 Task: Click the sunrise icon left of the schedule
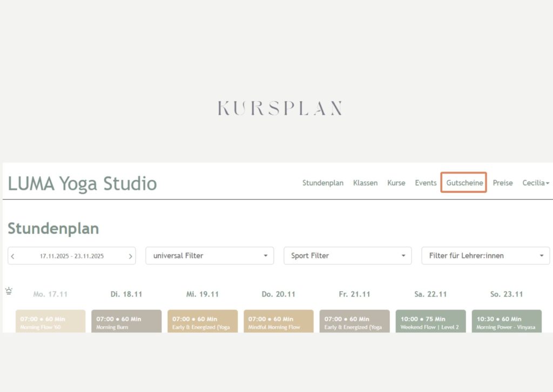[x=9, y=291]
